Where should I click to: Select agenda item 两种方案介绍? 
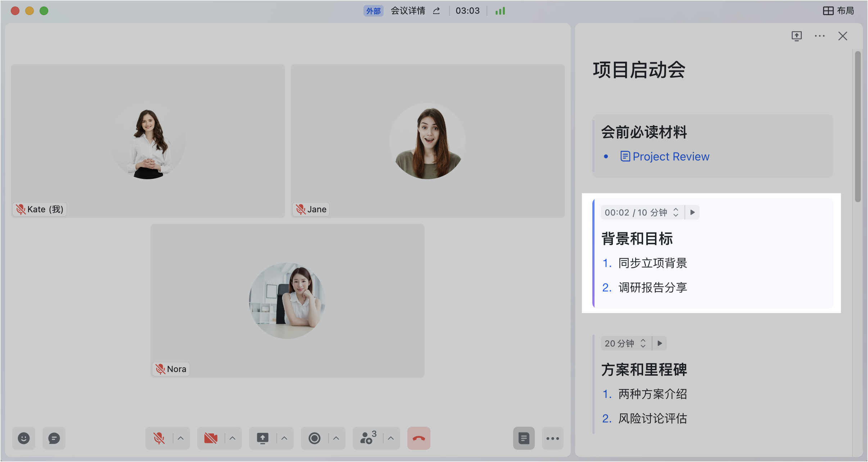coord(653,394)
